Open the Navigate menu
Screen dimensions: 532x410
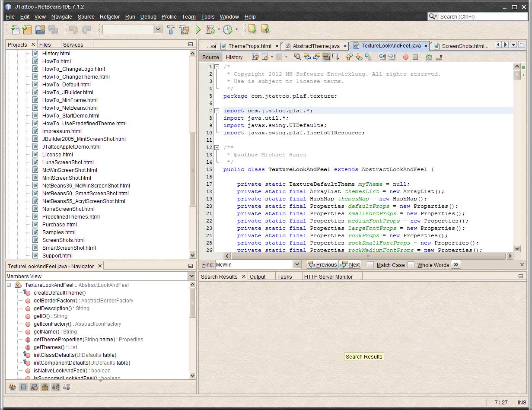point(62,16)
